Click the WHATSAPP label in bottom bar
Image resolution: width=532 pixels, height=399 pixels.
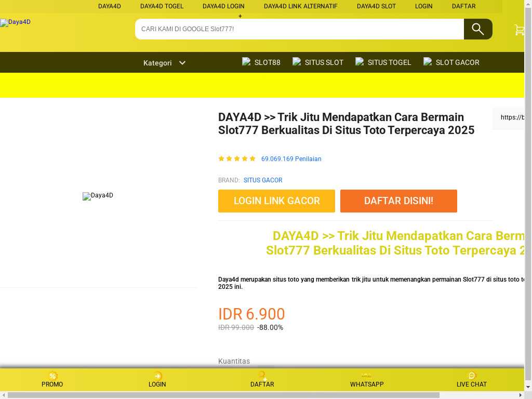(367, 384)
